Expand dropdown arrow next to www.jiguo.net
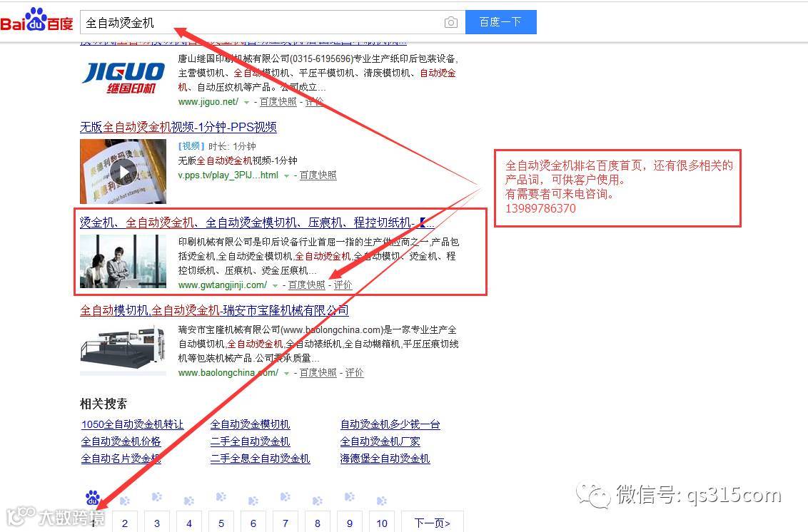Viewport: 808px width, 532px height. click(x=247, y=103)
